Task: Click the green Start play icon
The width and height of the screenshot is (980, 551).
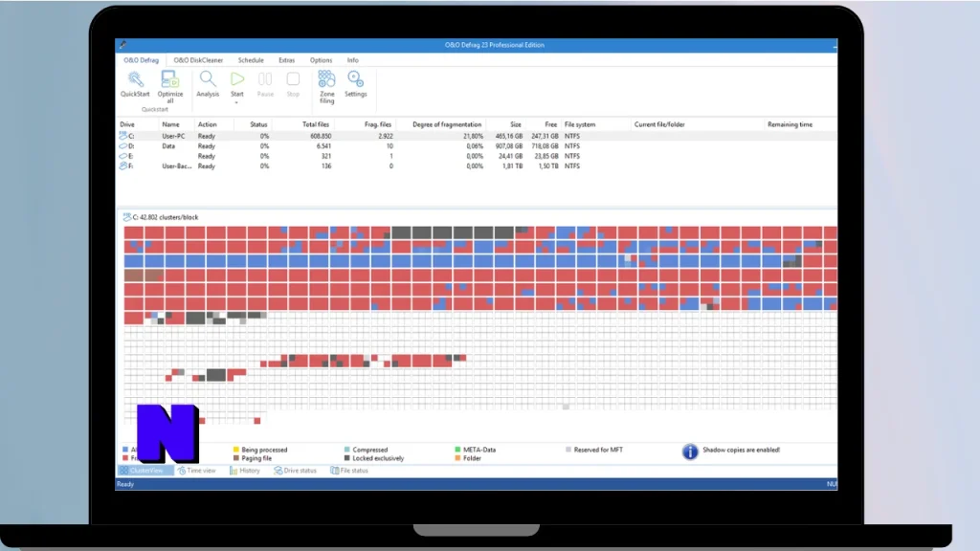Action: click(x=237, y=78)
